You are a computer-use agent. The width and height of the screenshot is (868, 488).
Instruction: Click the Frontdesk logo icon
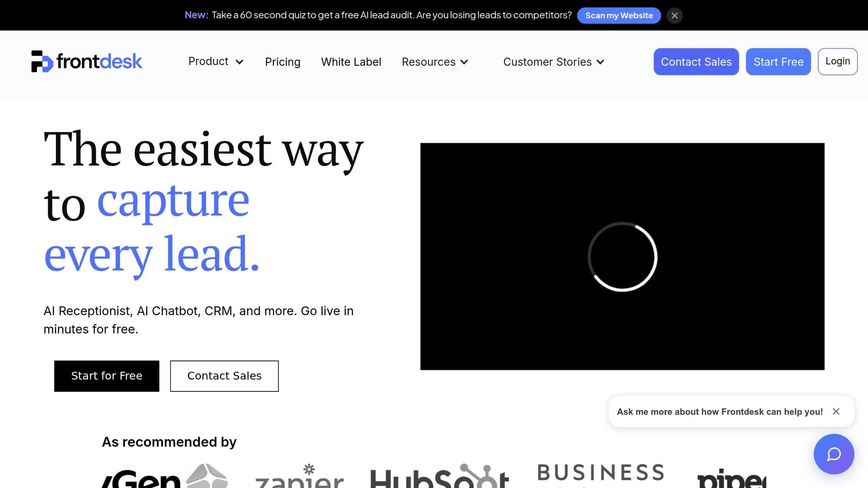[x=42, y=61]
